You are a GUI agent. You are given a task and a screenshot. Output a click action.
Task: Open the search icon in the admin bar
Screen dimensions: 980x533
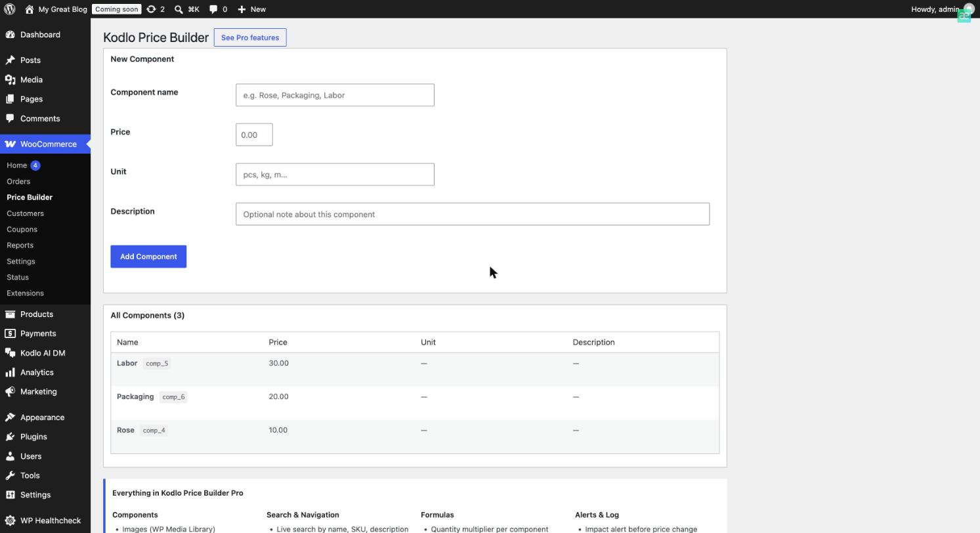pyautogui.click(x=179, y=9)
